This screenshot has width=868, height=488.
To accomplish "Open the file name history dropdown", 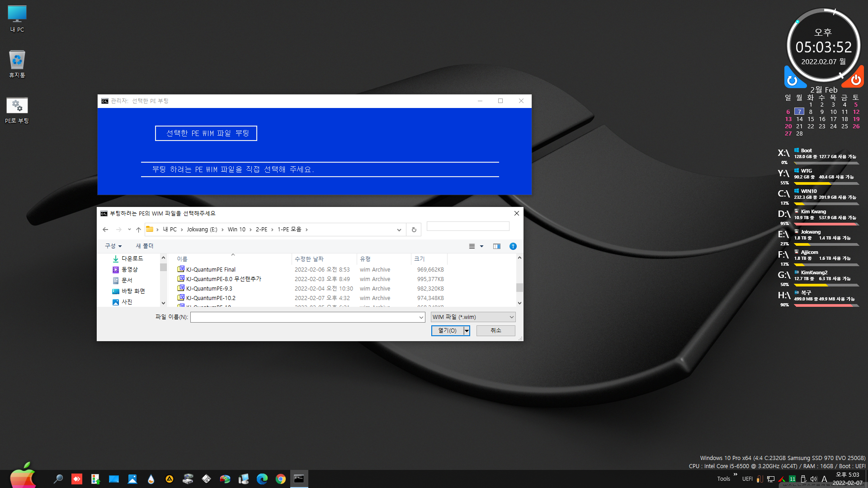I will (x=421, y=317).
